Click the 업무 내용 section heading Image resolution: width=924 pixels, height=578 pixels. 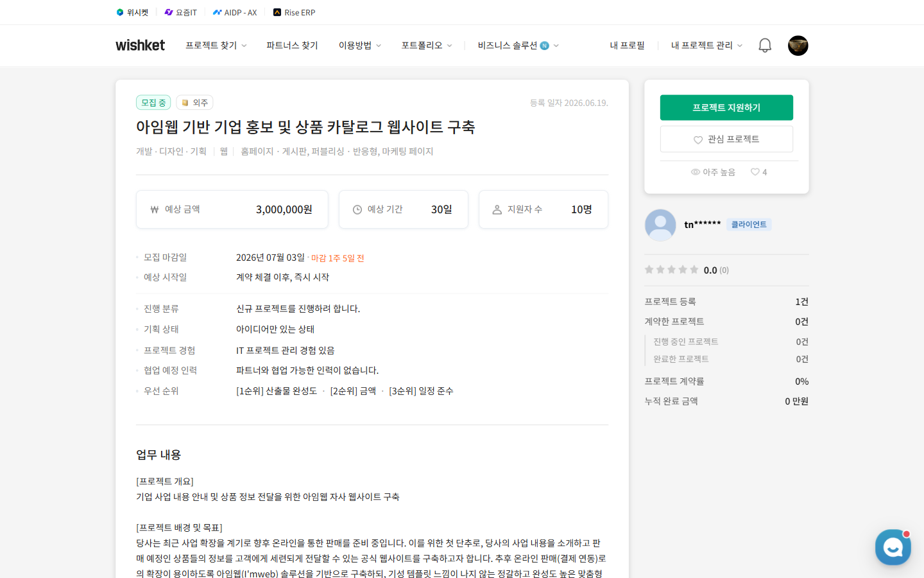coord(158,455)
